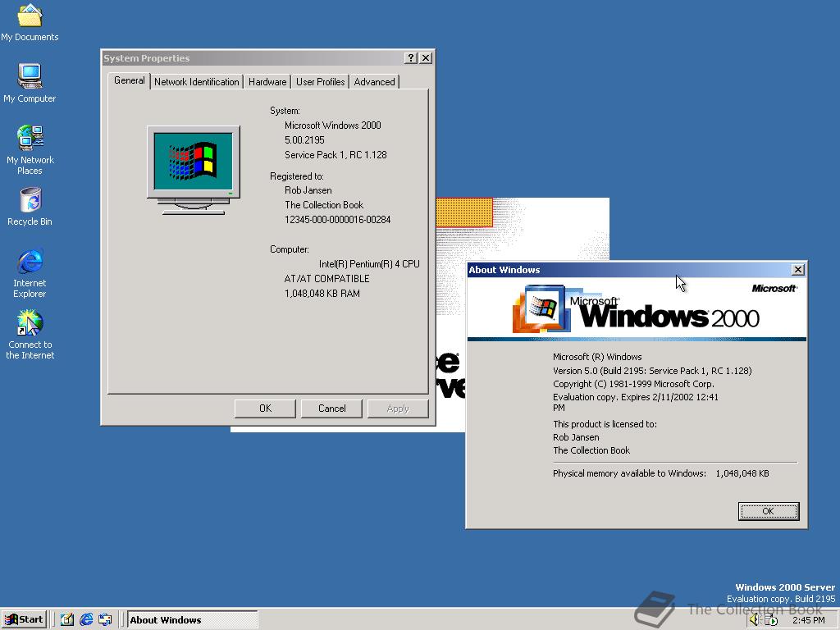The image size is (840, 630).
Task: Click "Copyright (C) 1981-1999 Microsoft Corp." text
Action: pyautogui.click(x=633, y=384)
